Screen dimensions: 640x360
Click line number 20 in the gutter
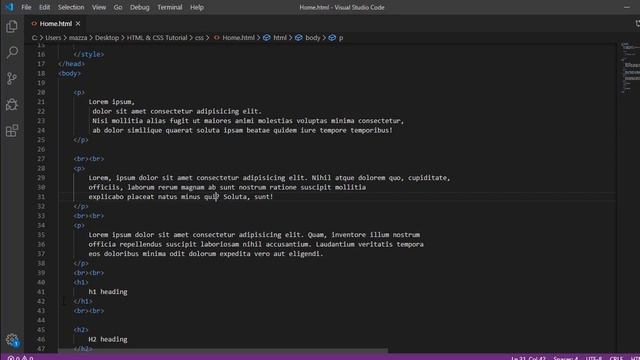pyautogui.click(x=41, y=92)
